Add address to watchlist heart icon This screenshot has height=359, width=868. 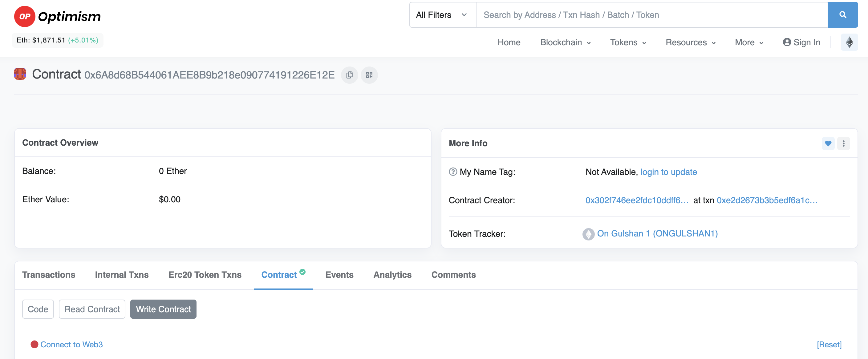828,143
